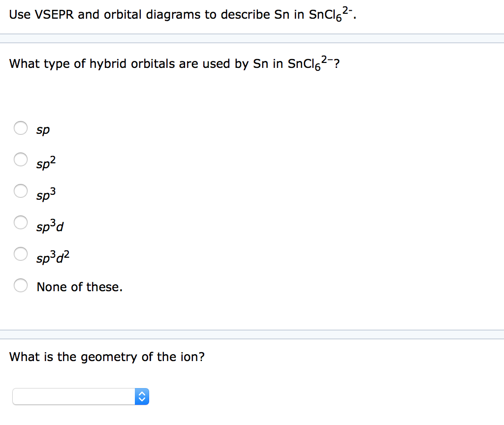This screenshot has height=425, width=504.
Task: Choose the sp³d² radio option
Action: coord(21,254)
